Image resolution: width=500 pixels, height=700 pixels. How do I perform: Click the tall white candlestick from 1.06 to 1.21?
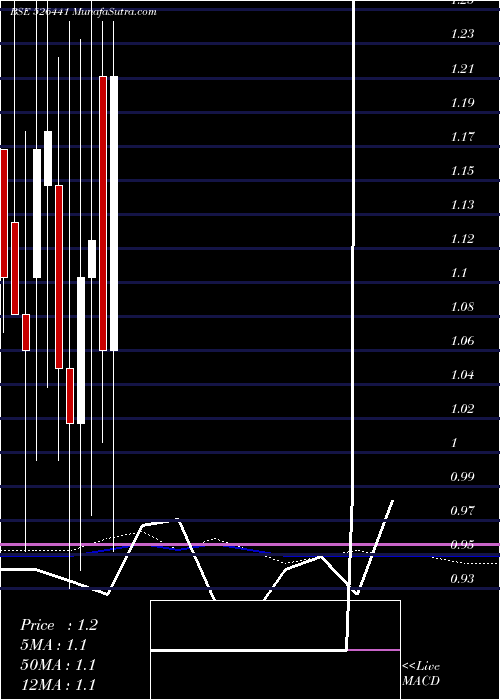[x=114, y=213]
